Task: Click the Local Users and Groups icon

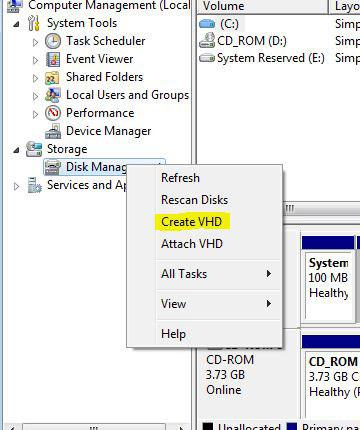Action: [53, 95]
